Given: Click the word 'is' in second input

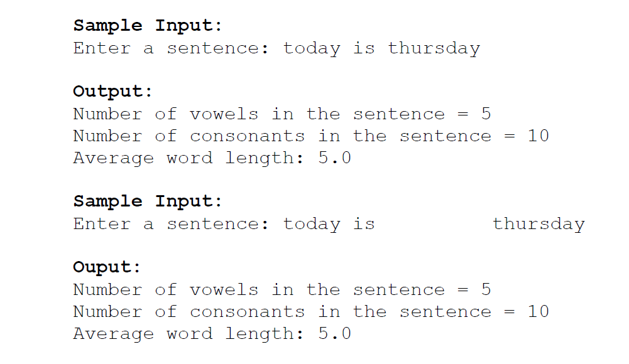Looking at the screenshot, I should tap(364, 223).
